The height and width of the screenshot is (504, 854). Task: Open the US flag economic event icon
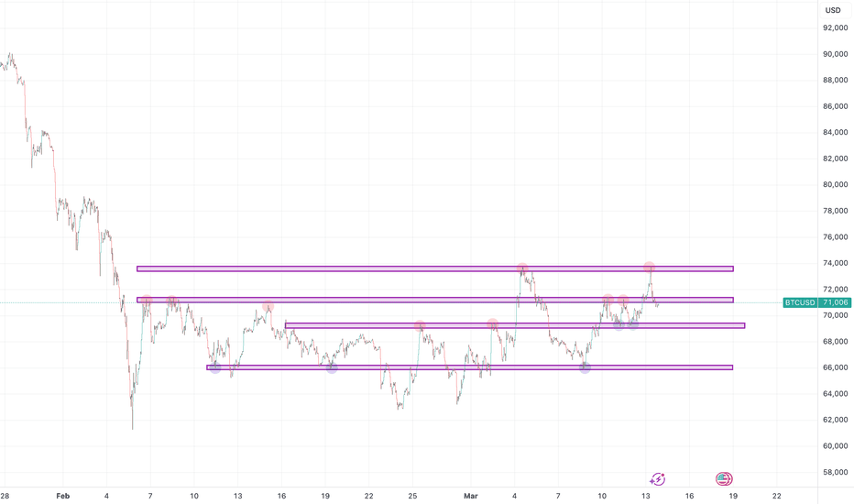tap(724, 478)
